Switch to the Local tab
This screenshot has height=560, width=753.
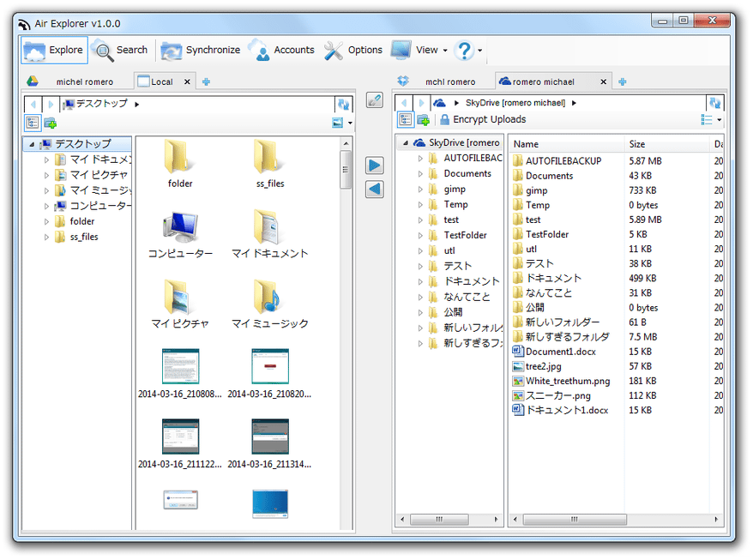click(x=155, y=81)
